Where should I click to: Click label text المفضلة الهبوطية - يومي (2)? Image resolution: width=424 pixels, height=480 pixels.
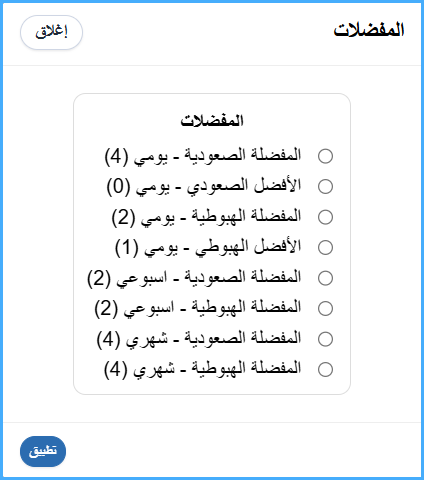(x=207, y=217)
